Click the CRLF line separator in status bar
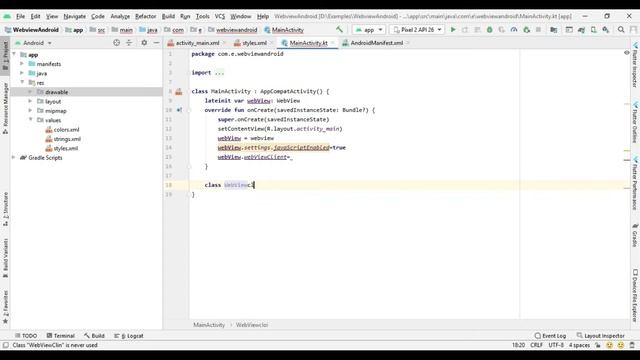 [x=536, y=345]
